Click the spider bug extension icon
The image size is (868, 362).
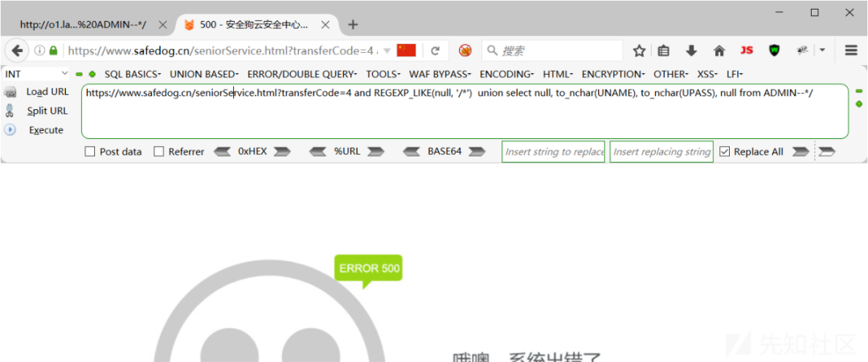(x=802, y=51)
